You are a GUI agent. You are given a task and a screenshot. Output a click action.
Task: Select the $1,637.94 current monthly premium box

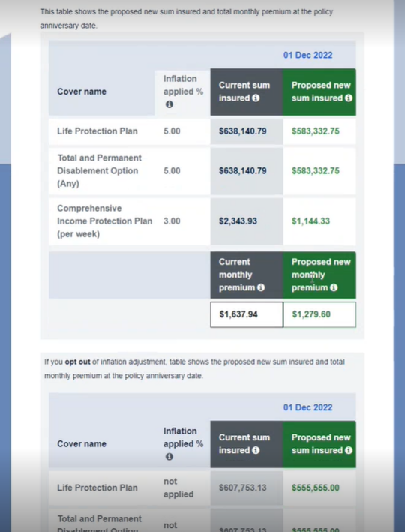[x=247, y=314]
